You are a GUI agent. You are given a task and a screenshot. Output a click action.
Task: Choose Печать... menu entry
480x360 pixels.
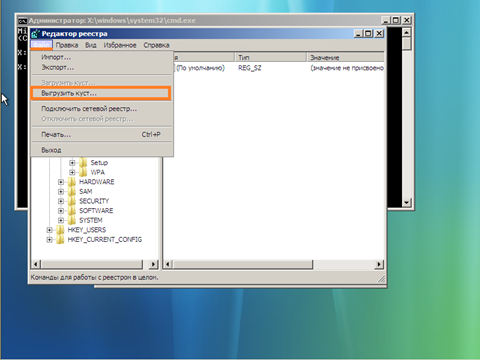[x=102, y=134]
